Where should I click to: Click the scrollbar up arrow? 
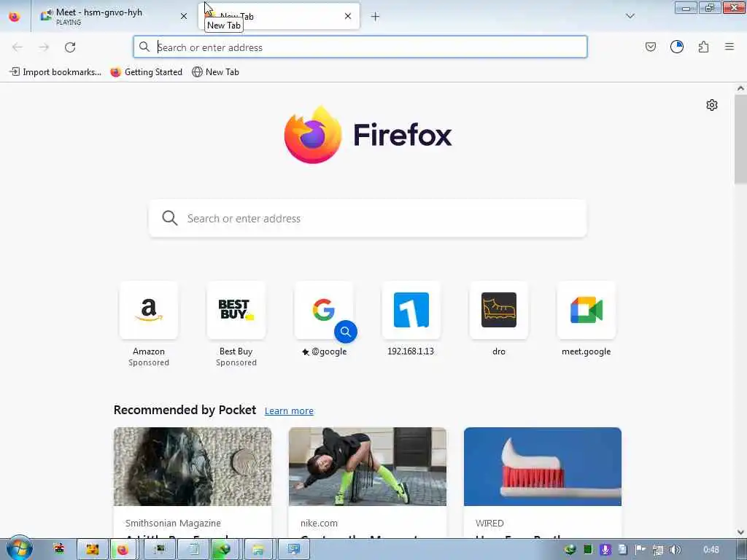tap(740, 88)
